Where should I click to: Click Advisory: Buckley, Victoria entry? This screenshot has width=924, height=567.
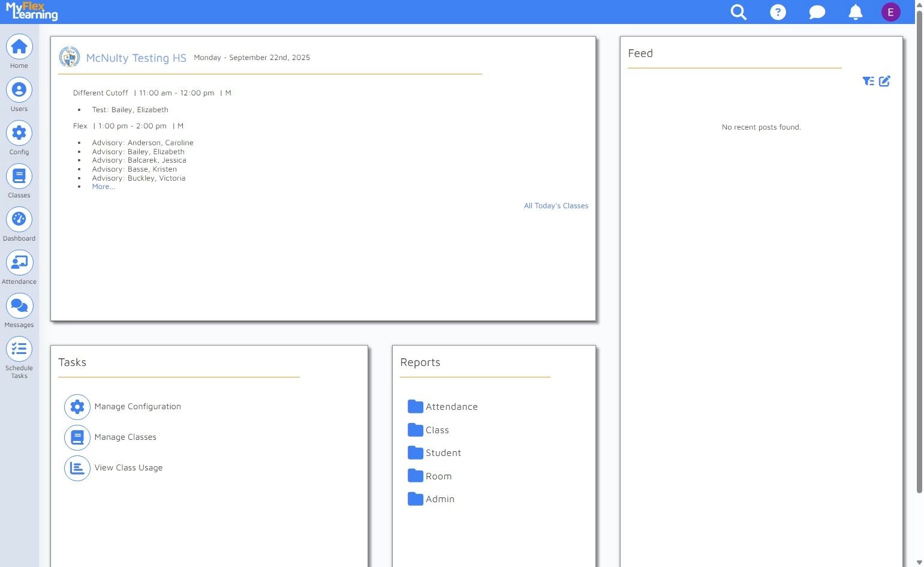[139, 178]
